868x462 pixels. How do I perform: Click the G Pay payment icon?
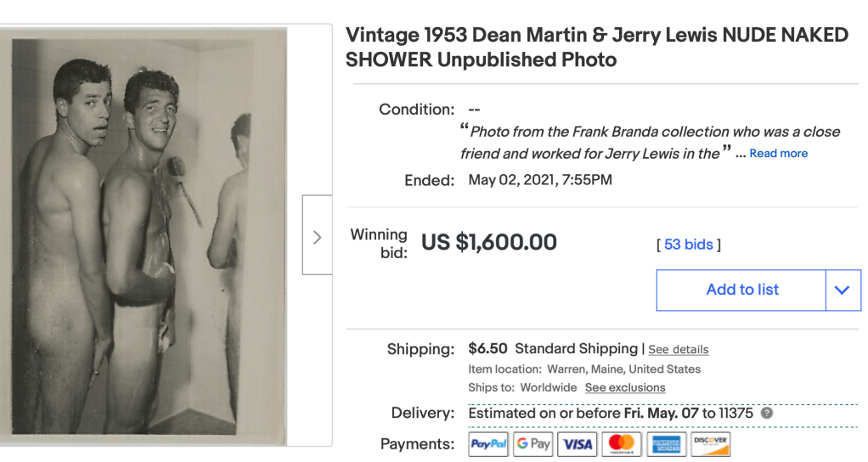click(533, 444)
